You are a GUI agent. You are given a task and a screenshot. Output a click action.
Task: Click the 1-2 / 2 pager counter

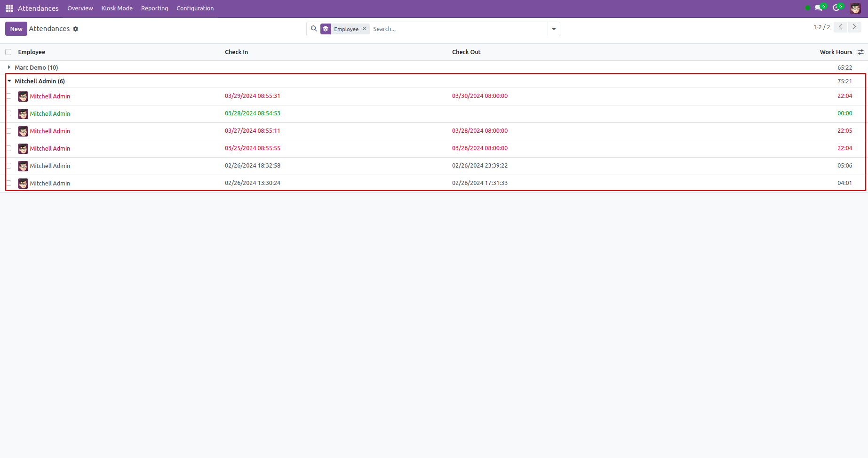click(821, 27)
